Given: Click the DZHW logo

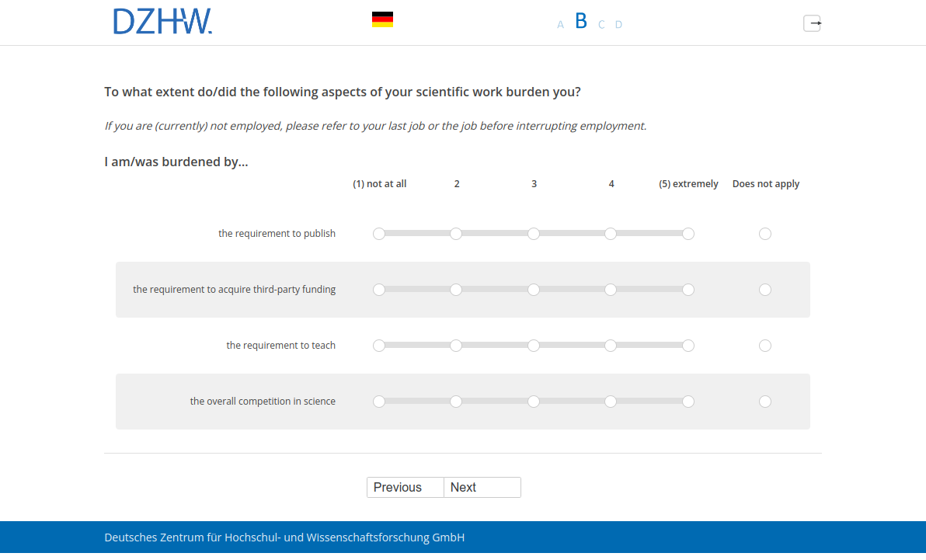Looking at the screenshot, I should click(x=162, y=22).
